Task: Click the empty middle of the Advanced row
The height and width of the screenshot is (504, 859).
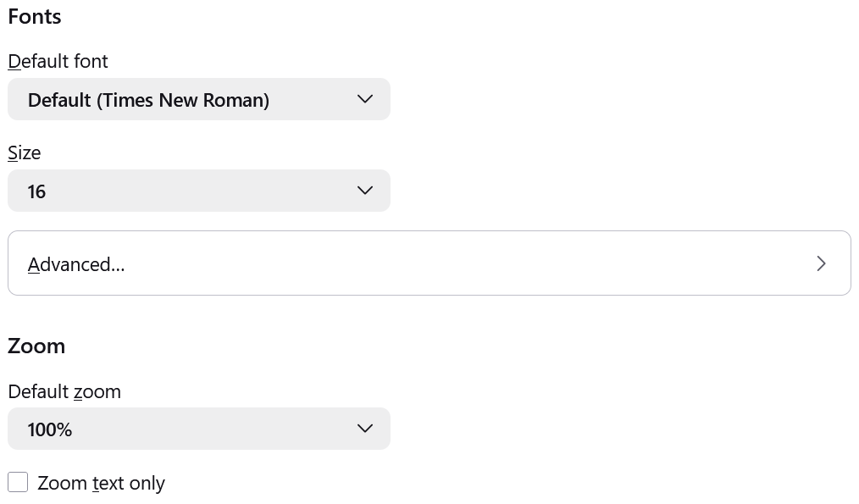Action: coord(466,263)
